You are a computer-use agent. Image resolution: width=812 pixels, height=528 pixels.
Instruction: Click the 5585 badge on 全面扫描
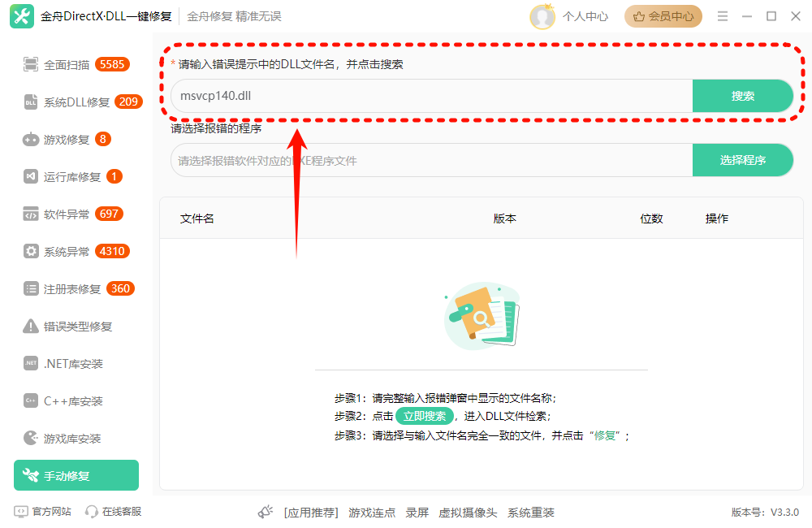[x=112, y=64]
